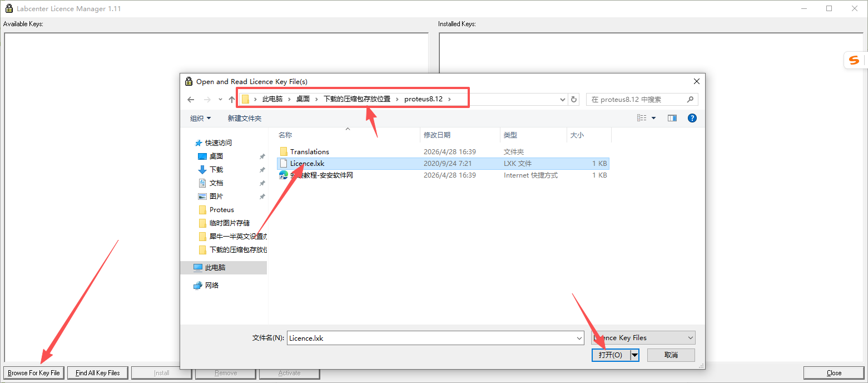Open the recent locations dropdown beside forward arrow
This screenshot has height=383, width=868.
click(220, 100)
